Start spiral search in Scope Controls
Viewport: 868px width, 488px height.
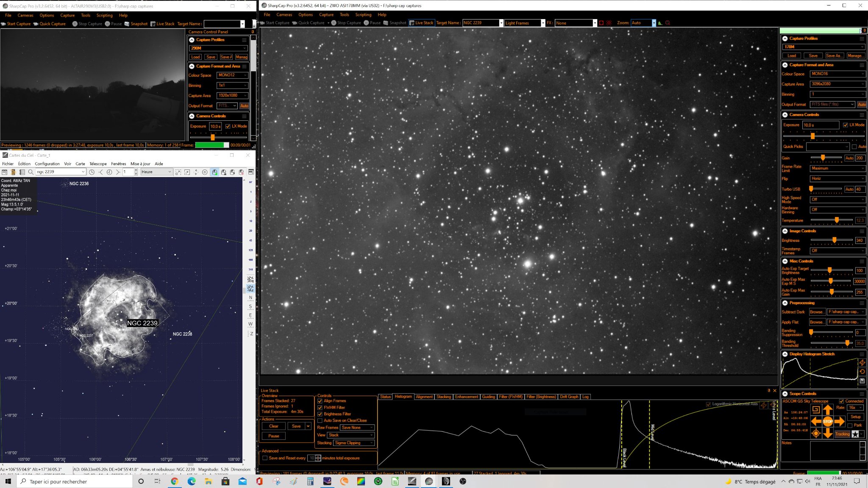pyautogui.click(x=816, y=410)
